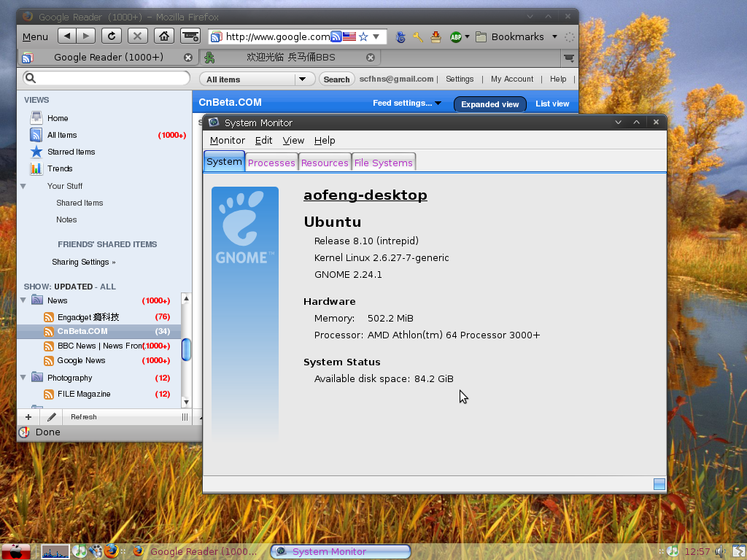Click the Firefox stop loading X button
This screenshot has width=747, height=560.
137,36
